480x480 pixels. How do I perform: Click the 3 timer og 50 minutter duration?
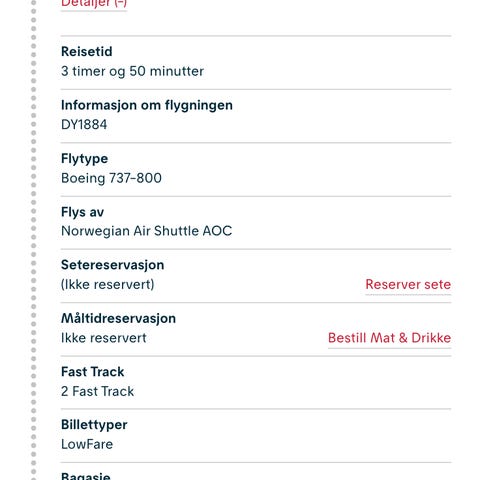tap(132, 71)
